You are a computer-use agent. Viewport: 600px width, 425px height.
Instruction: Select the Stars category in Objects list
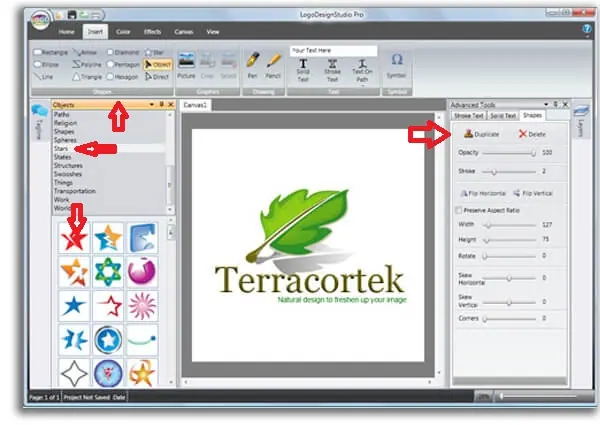point(109,148)
